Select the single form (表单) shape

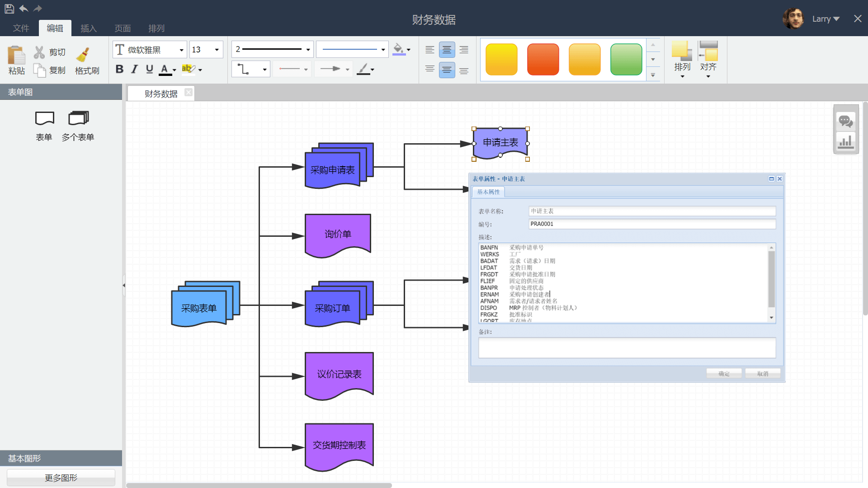(x=44, y=118)
